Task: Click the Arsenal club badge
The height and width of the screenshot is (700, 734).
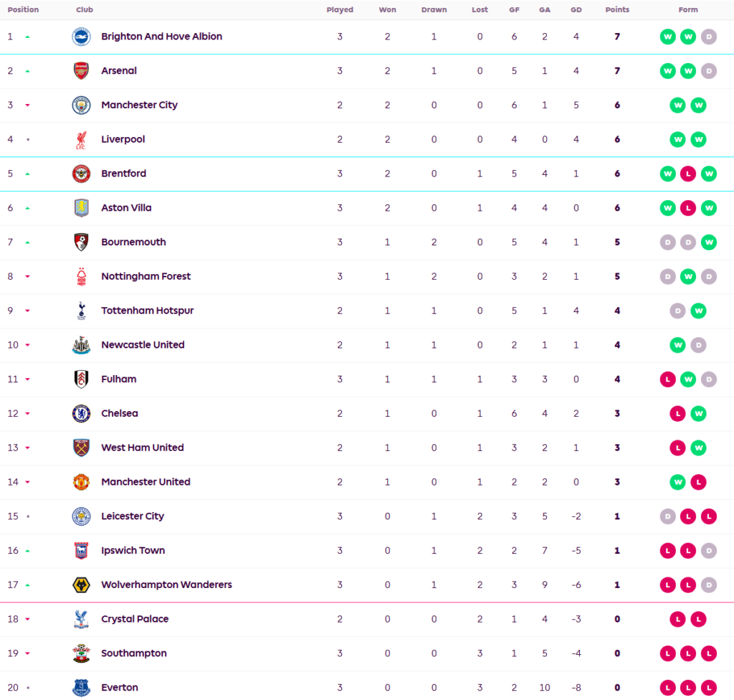Action: pos(81,71)
